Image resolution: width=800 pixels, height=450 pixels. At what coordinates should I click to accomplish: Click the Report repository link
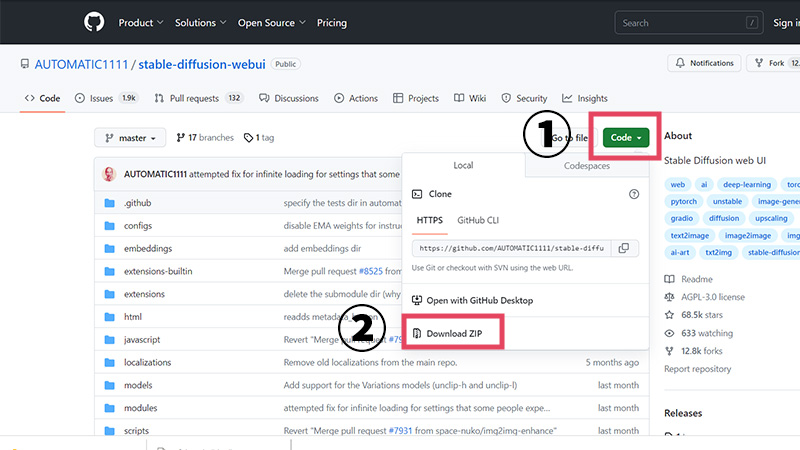(697, 369)
